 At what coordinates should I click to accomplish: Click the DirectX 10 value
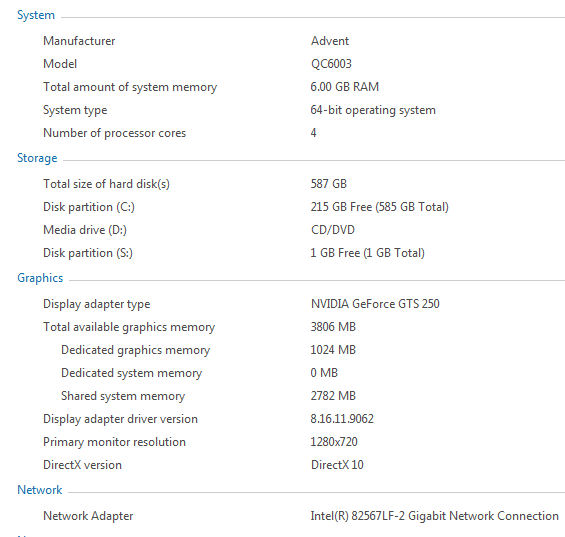pos(337,465)
